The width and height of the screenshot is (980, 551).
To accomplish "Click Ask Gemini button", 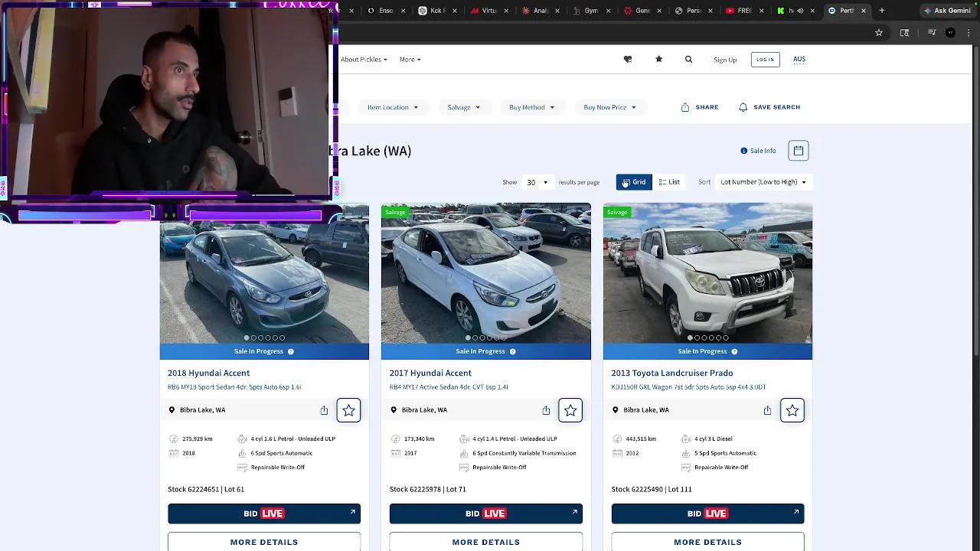I will click(x=947, y=11).
